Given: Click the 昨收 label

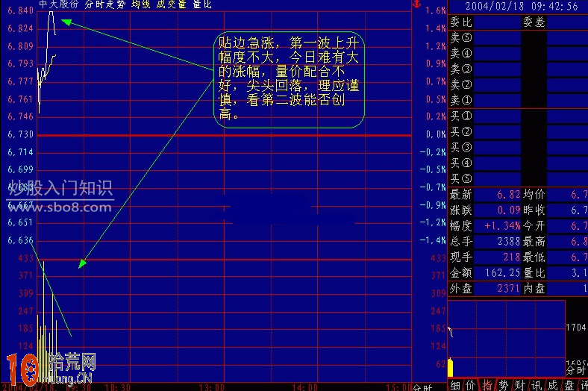Looking at the screenshot, I should [x=534, y=210].
